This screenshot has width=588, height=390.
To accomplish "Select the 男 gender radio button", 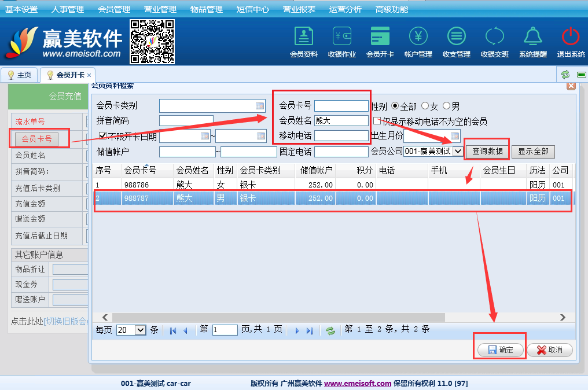I will [446, 106].
